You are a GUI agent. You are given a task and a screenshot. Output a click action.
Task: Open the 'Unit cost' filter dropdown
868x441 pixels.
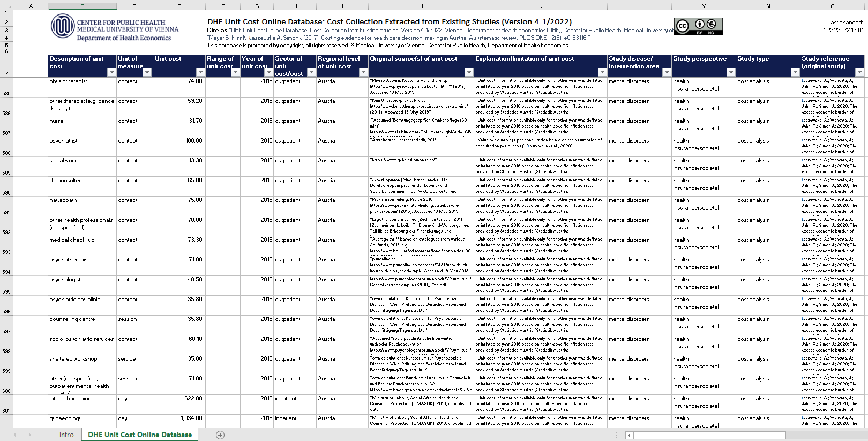click(200, 72)
